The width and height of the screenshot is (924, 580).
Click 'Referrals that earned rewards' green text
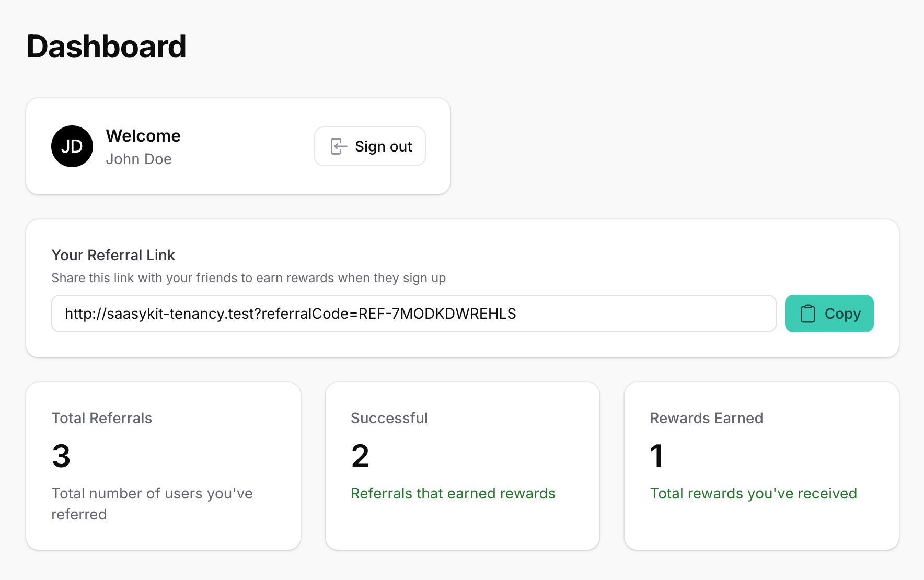point(453,493)
